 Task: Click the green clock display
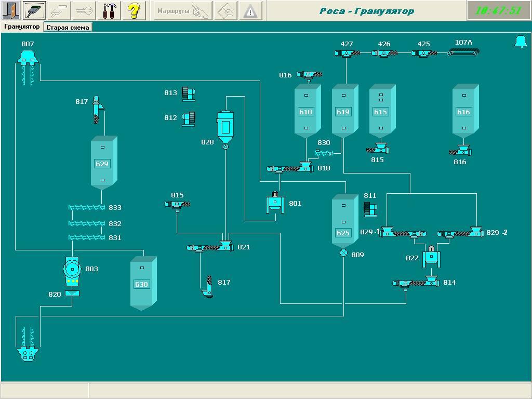coord(498,11)
